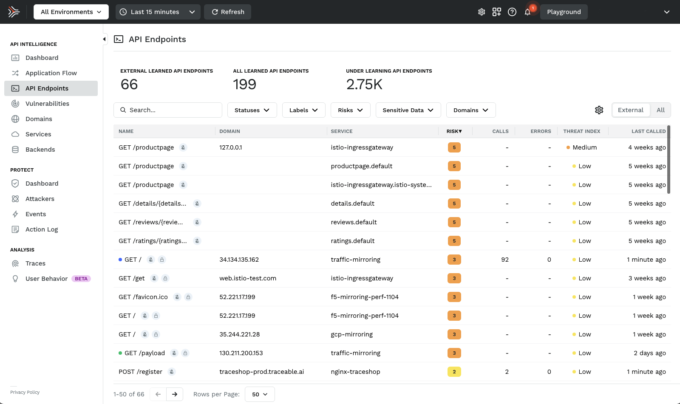This screenshot has width=680, height=404.
Task: Go to the next page arrow
Action: (174, 394)
